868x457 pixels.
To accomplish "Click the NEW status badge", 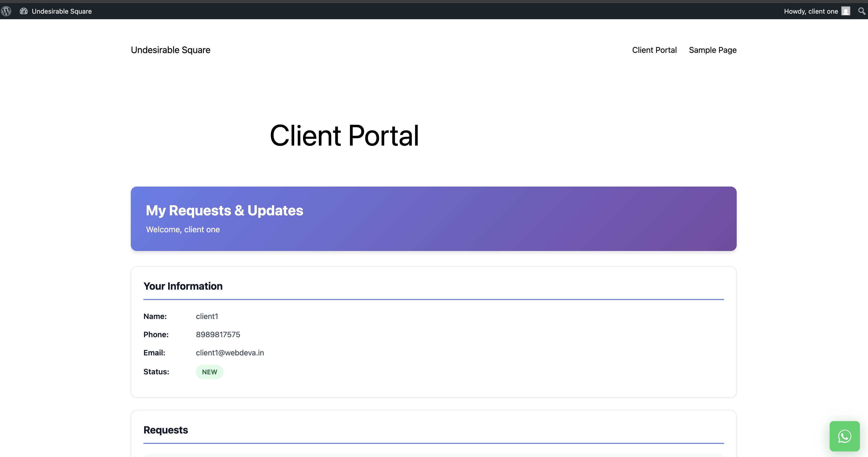I will pos(209,372).
